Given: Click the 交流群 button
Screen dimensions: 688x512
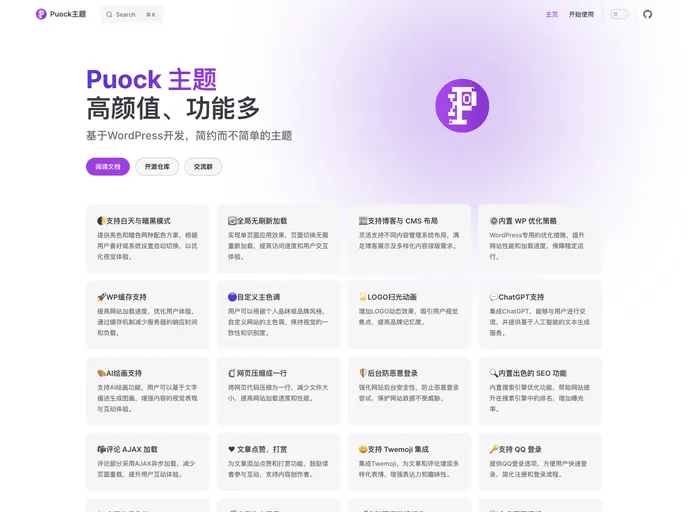Looking at the screenshot, I should tap(203, 167).
